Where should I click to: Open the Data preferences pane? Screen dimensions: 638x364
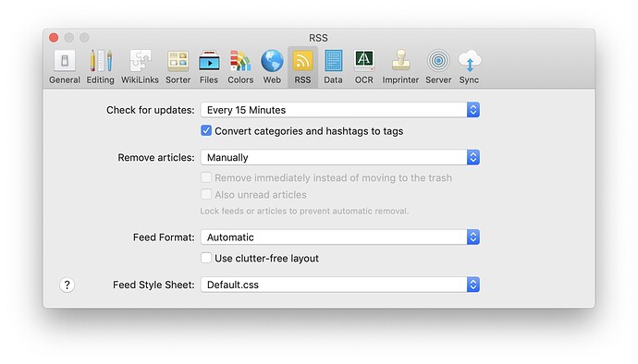tap(333, 67)
